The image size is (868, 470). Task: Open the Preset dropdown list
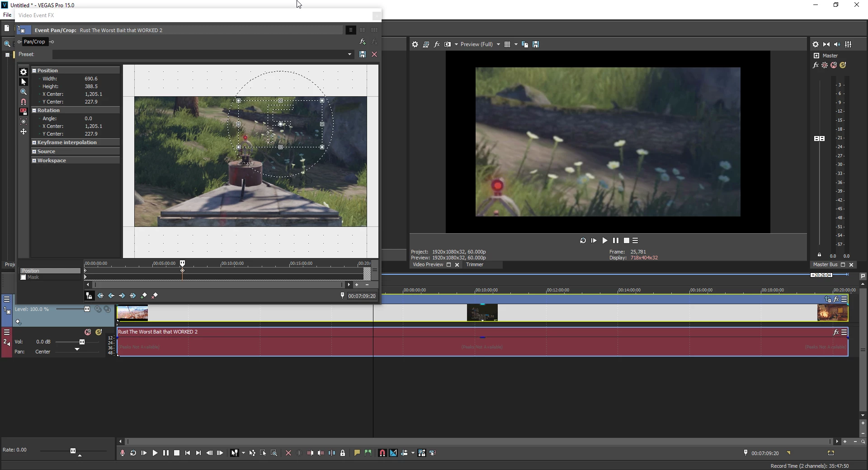click(349, 54)
